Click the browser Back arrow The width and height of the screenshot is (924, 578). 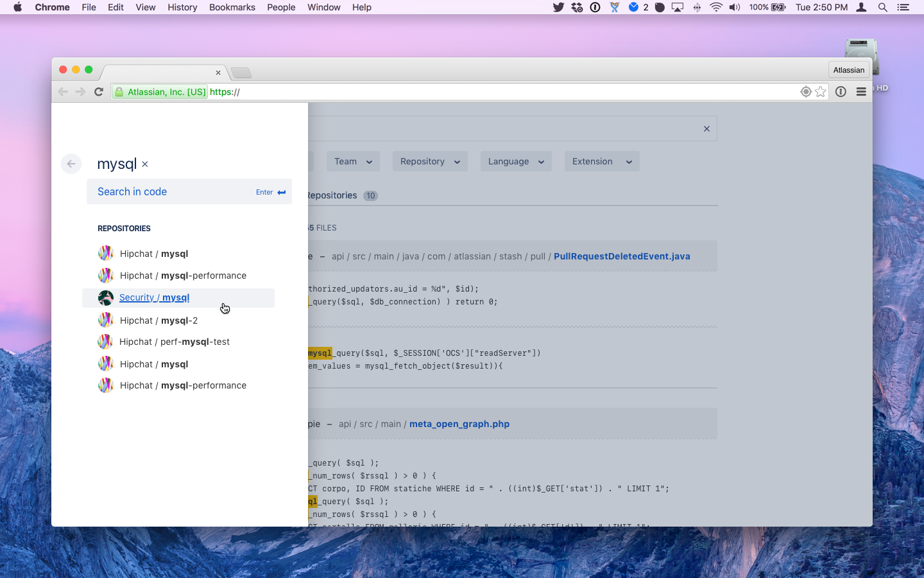click(63, 92)
